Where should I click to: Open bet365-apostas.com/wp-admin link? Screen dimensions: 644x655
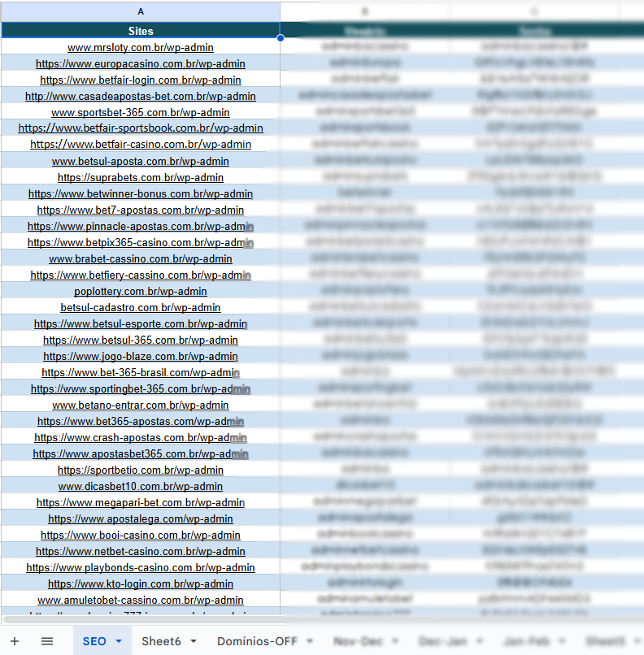click(141, 423)
